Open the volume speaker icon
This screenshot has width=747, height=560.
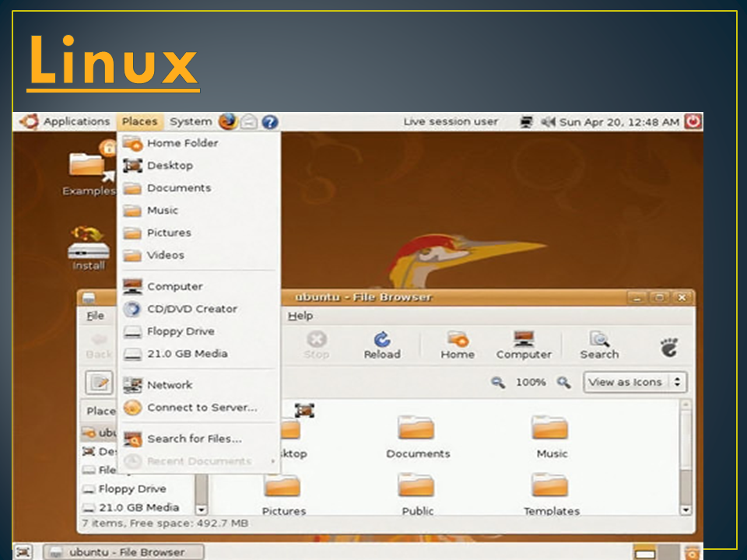coord(548,122)
